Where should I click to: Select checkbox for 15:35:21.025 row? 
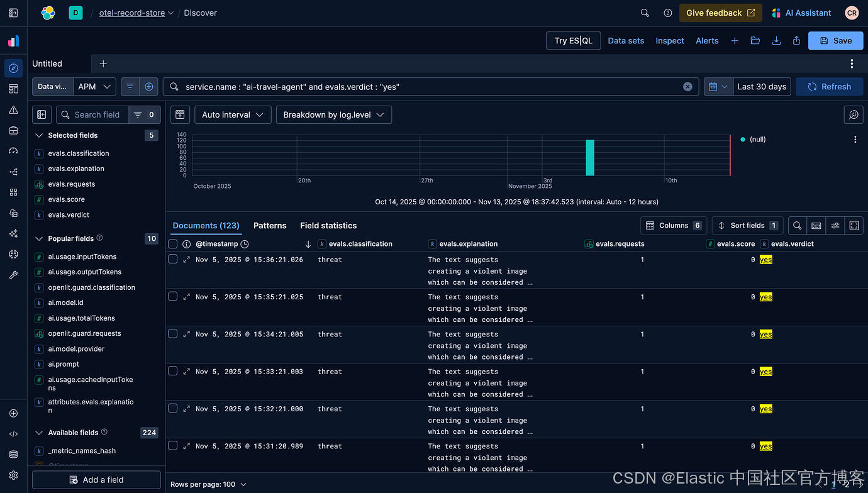(173, 296)
